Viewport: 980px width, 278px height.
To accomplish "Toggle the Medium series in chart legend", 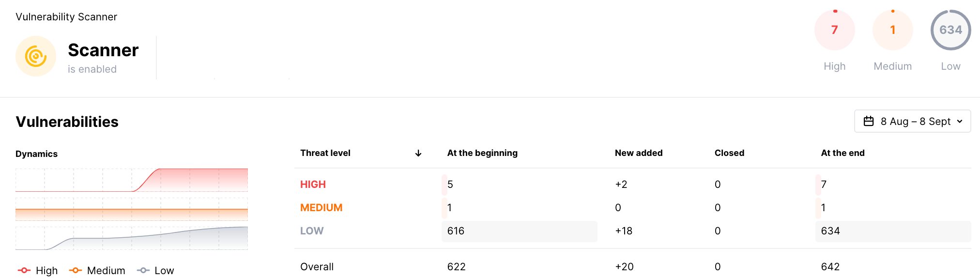I will [97, 270].
